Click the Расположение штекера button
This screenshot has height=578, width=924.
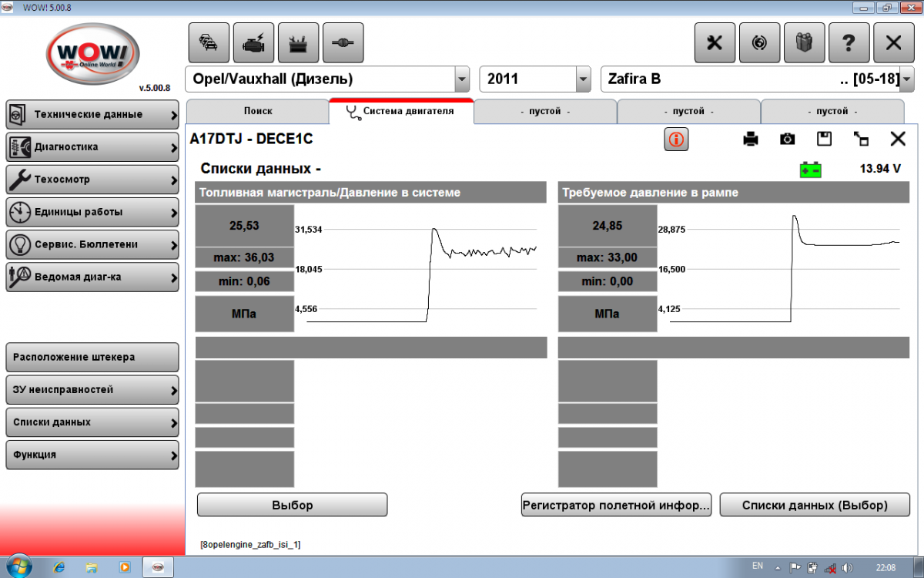(x=92, y=357)
